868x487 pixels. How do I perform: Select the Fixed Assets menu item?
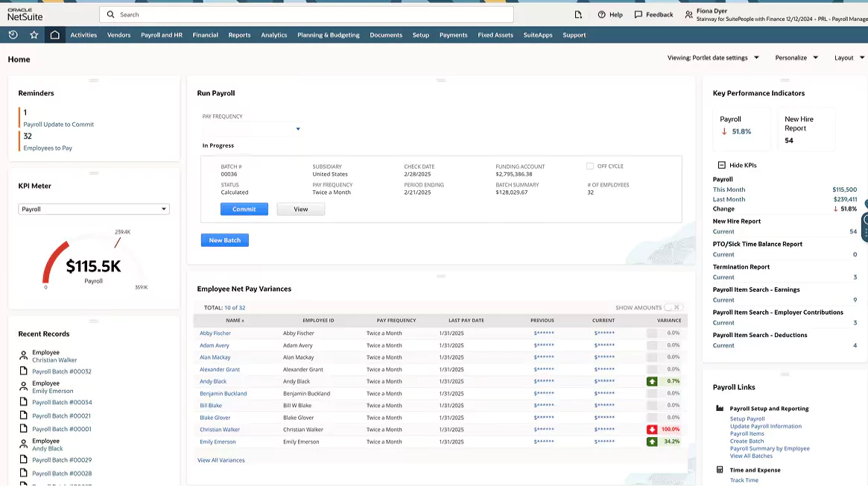[495, 34]
